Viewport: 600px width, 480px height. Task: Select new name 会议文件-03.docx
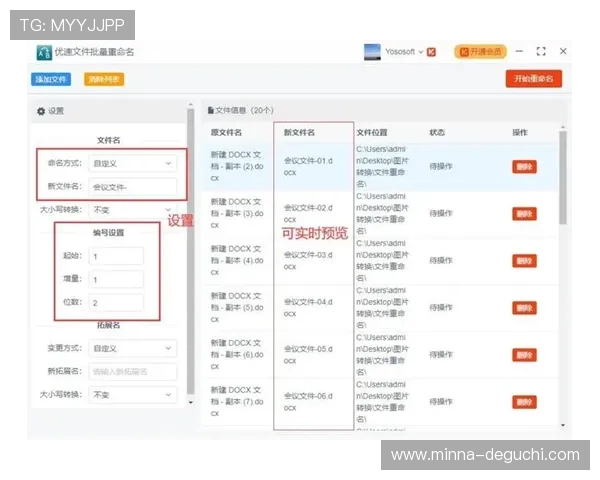(x=308, y=261)
